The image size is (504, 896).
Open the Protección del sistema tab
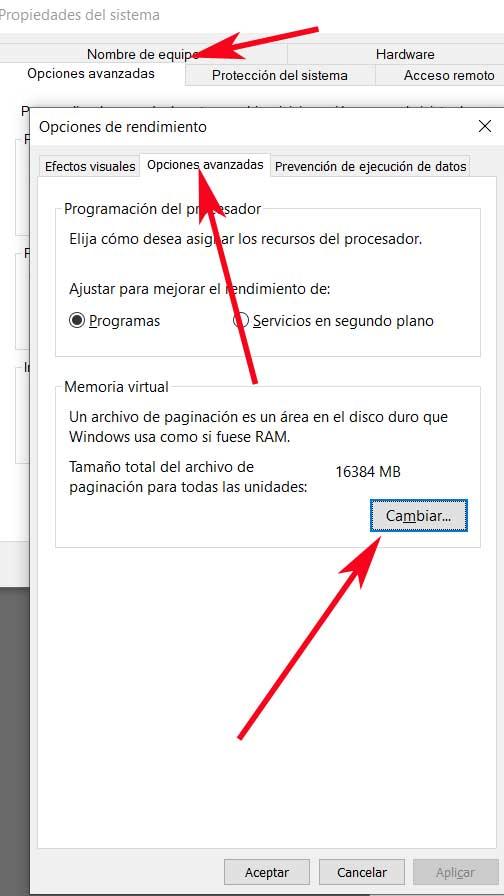(279, 75)
